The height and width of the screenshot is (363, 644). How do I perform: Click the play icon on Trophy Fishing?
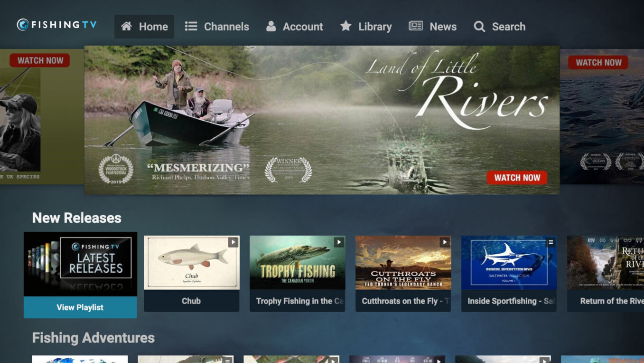tap(338, 242)
